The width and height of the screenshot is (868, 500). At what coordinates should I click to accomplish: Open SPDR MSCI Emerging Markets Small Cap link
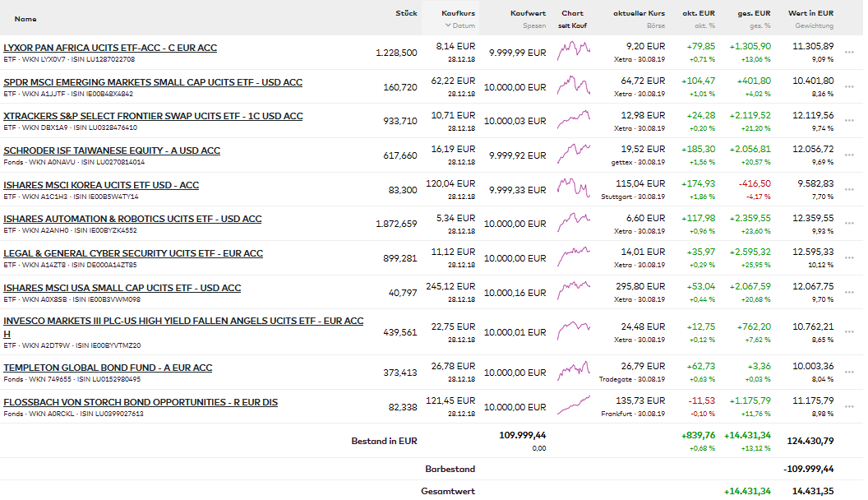(153, 82)
